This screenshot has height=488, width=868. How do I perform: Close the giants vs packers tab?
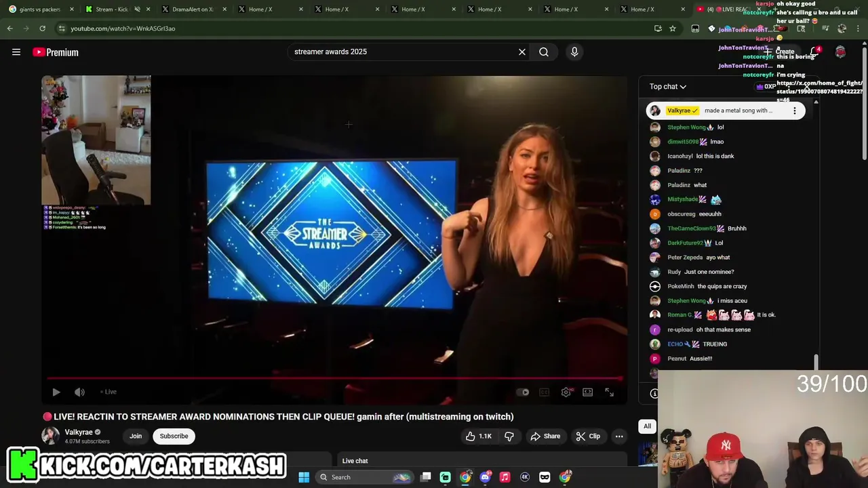click(71, 9)
